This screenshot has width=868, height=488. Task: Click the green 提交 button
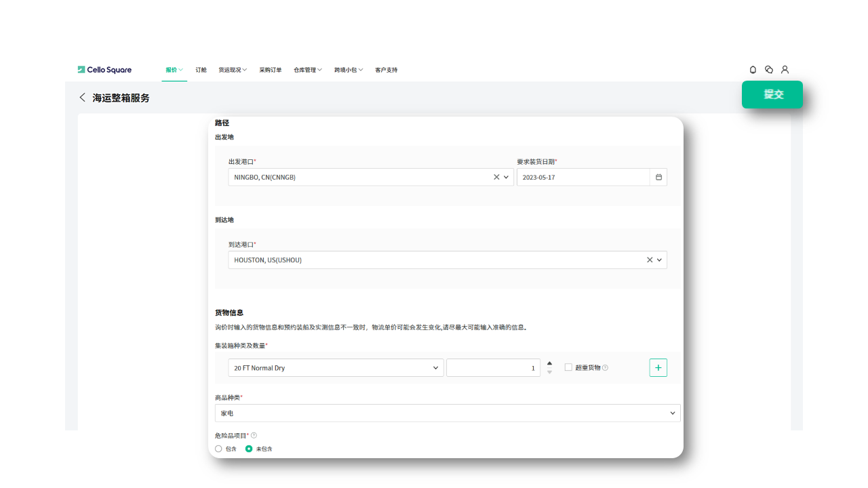772,94
